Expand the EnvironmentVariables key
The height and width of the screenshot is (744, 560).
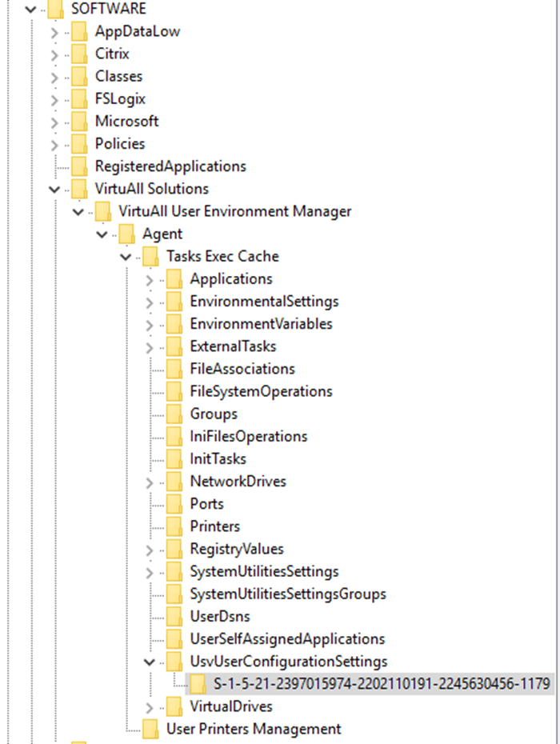pyautogui.click(x=150, y=325)
